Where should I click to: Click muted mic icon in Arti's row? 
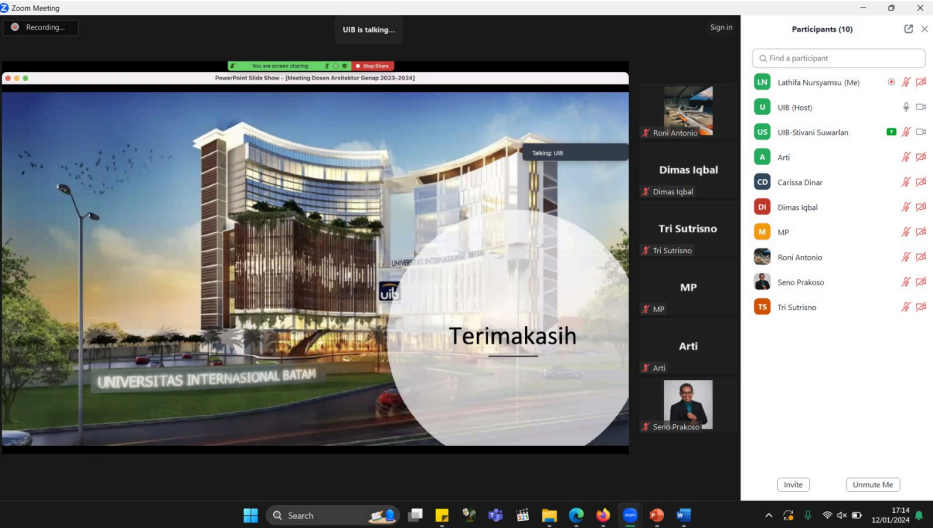click(x=906, y=157)
